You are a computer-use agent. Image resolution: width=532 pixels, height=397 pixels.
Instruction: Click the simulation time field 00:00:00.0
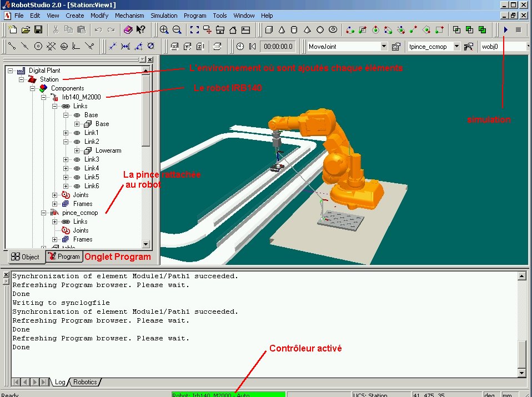coord(278,47)
